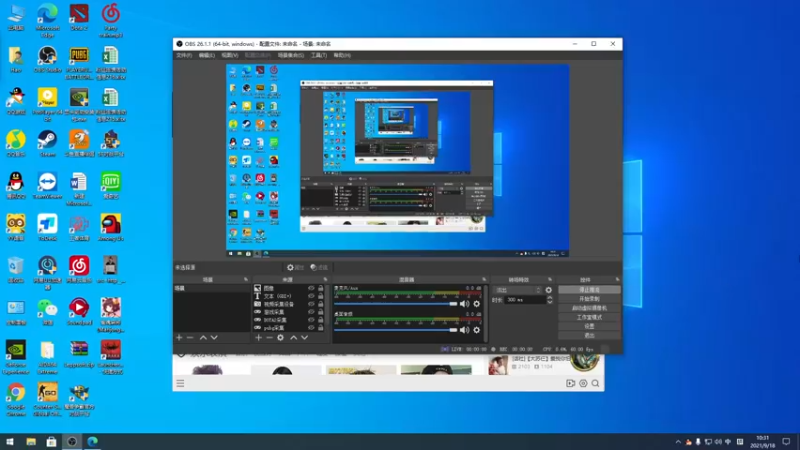The width and height of the screenshot is (800, 450).
Task: Mute the 桌面音频 speaker icon
Action: pyautogui.click(x=464, y=330)
